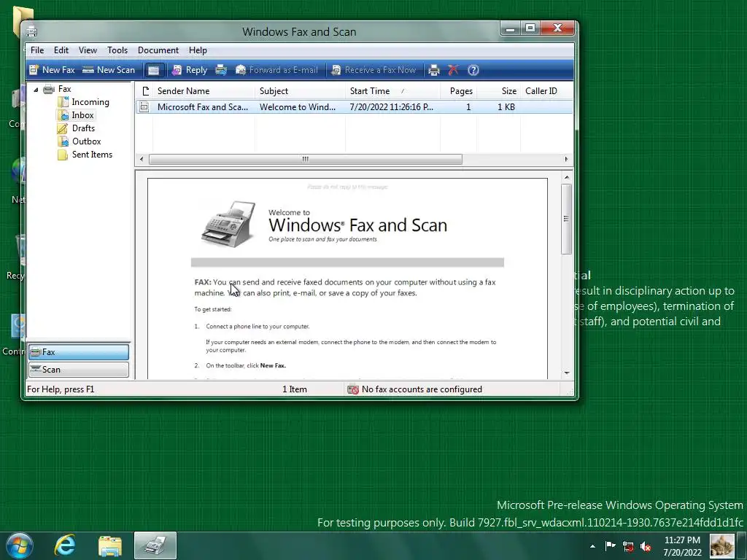The image size is (747, 560).
Task: Click the muted volume tray icon
Action: [646, 546]
